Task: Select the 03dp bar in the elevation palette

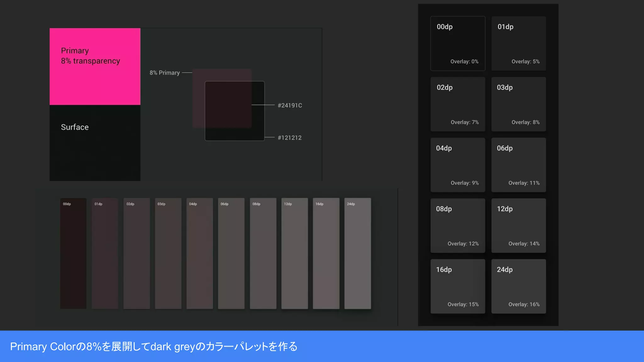Action: tap(168, 253)
